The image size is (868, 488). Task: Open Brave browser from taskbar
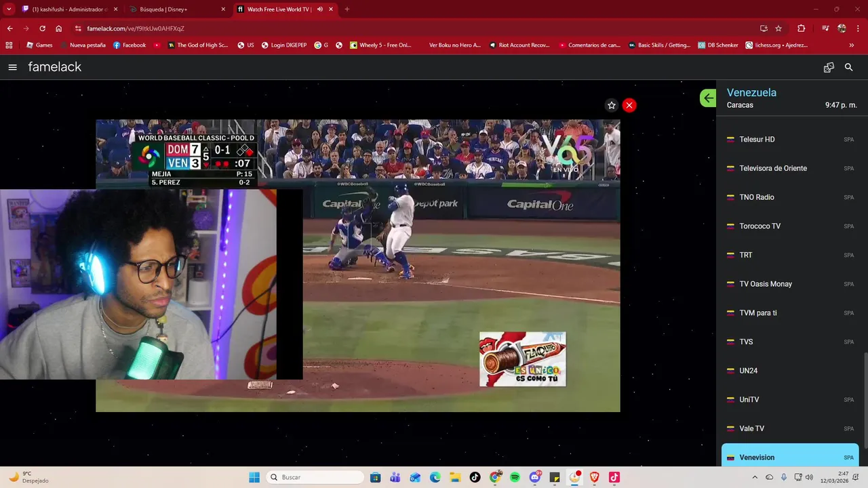[x=595, y=477]
